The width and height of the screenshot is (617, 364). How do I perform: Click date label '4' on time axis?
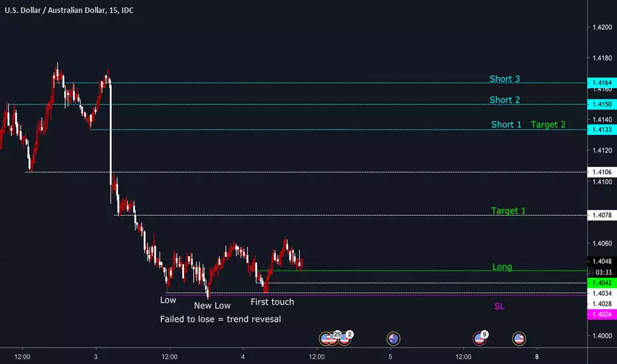click(243, 357)
